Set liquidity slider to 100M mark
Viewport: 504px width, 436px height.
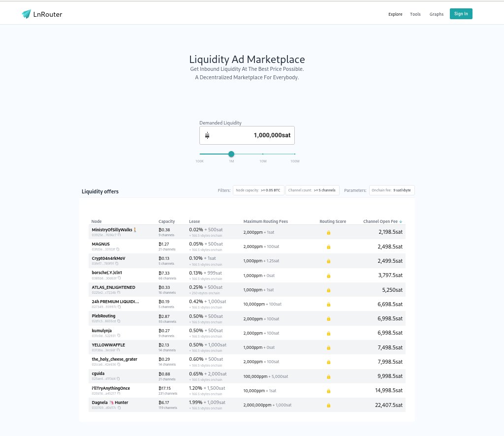[x=294, y=154]
